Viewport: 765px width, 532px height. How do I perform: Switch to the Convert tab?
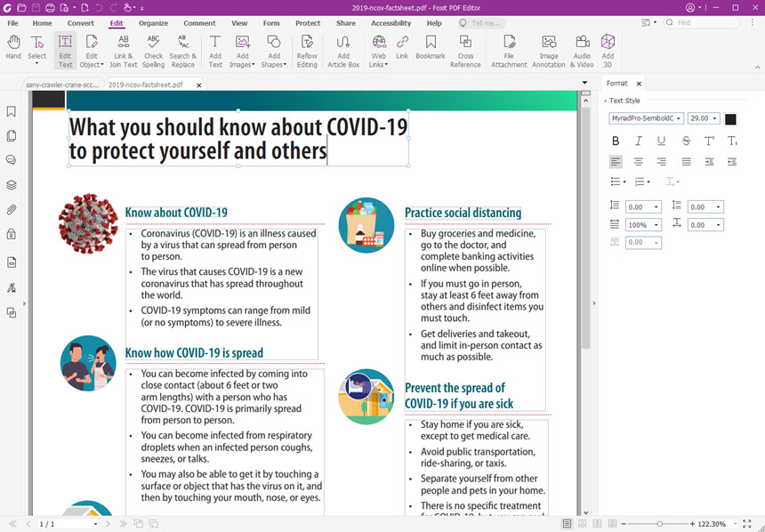pyautogui.click(x=80, y=23)
